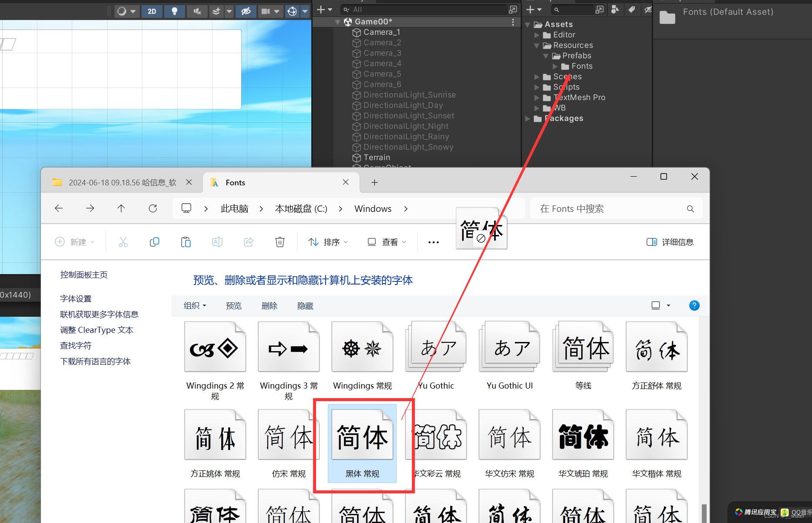Toggle scene audio mute icon
Viewport: 812px width, 523px height.
(197, 11)
